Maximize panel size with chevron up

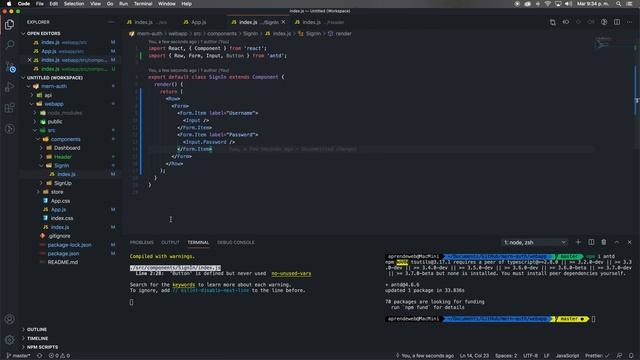617,242
